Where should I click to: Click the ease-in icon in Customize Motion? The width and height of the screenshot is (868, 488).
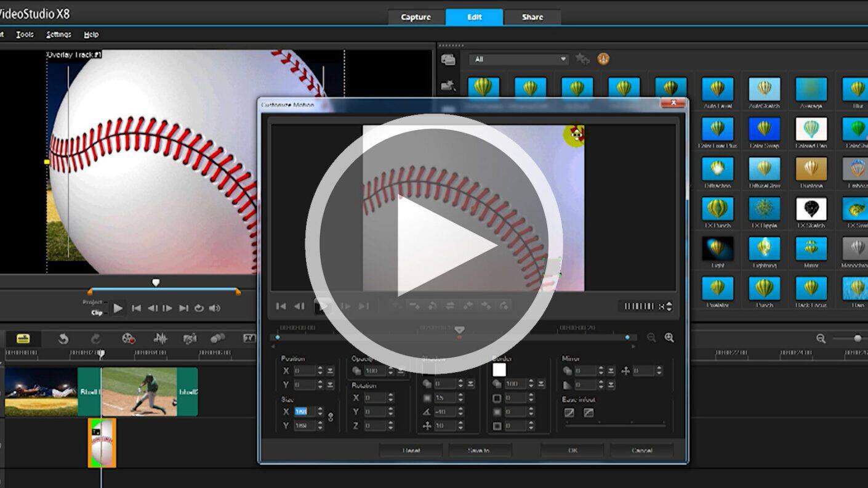pyautogui.click(x=568, y=412)
